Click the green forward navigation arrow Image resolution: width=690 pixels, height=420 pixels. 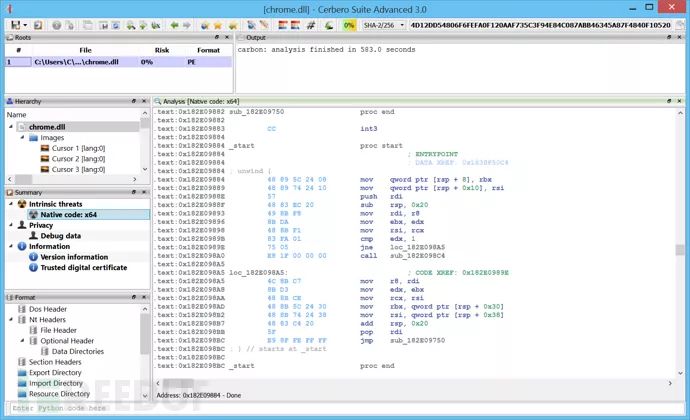[x=189, y=24]
